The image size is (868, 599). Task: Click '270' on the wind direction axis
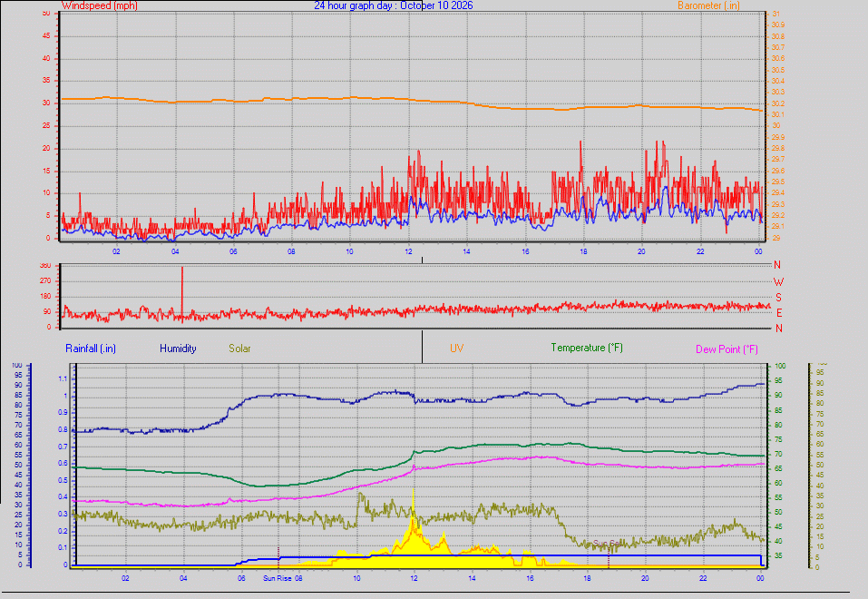(x=45, y=281)
